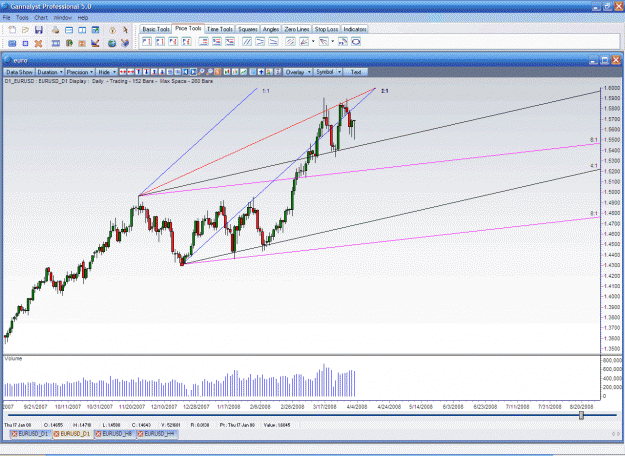625x456 pixels.
Task: Click the globe icon in main toolbar
Action: click(112, 43)
